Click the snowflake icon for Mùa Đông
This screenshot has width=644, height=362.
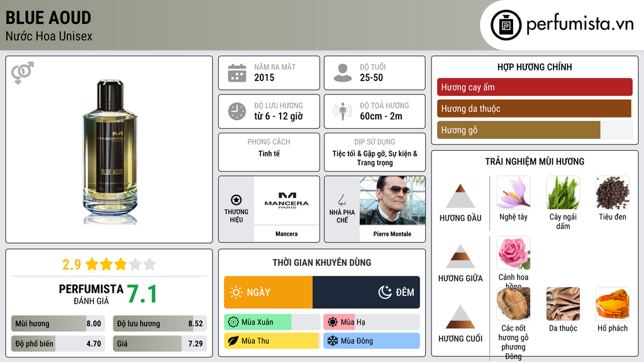point(333,341)
